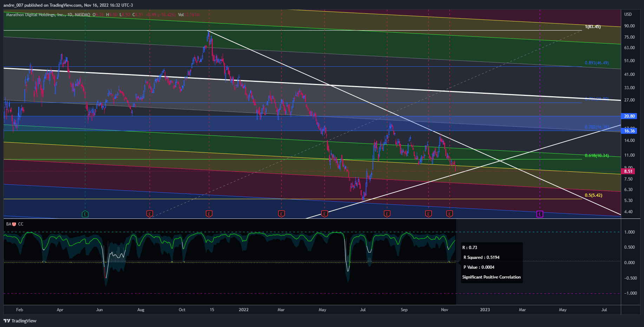Select the 0.618(10.34) Fibonacci level label
The image size is (644, 327).
pyautogui.click(x=597, y=156)
